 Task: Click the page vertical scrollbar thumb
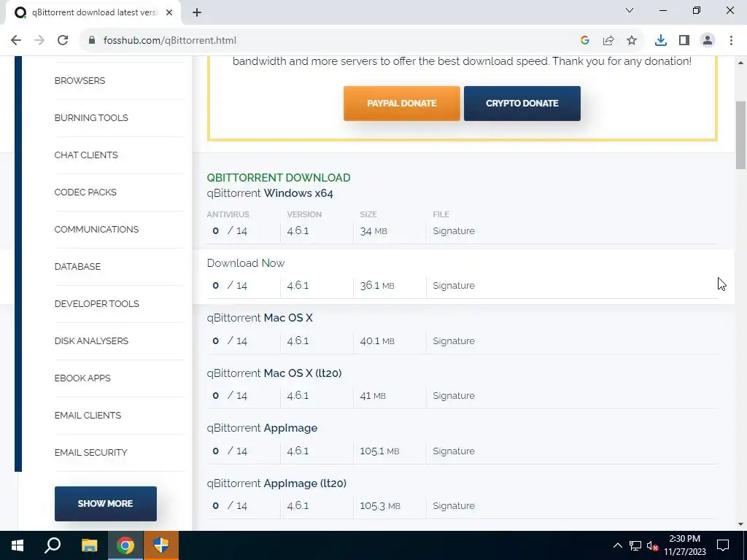click(741, 135)
